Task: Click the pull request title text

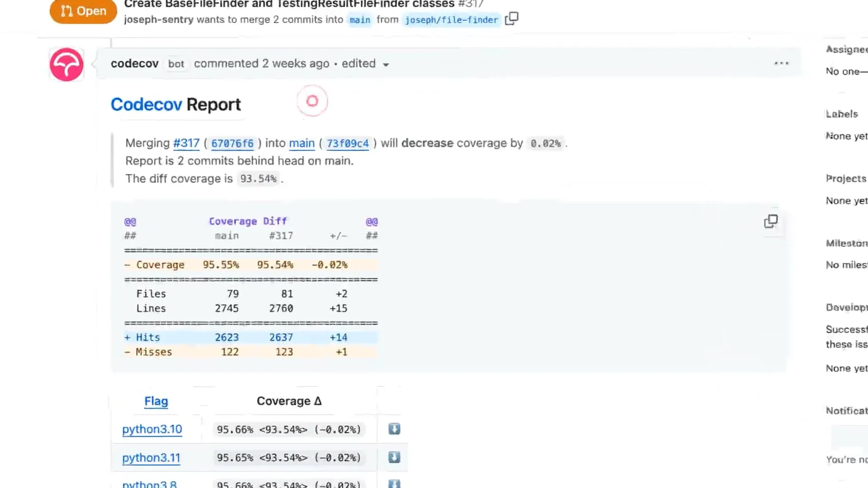Action: 289,4
